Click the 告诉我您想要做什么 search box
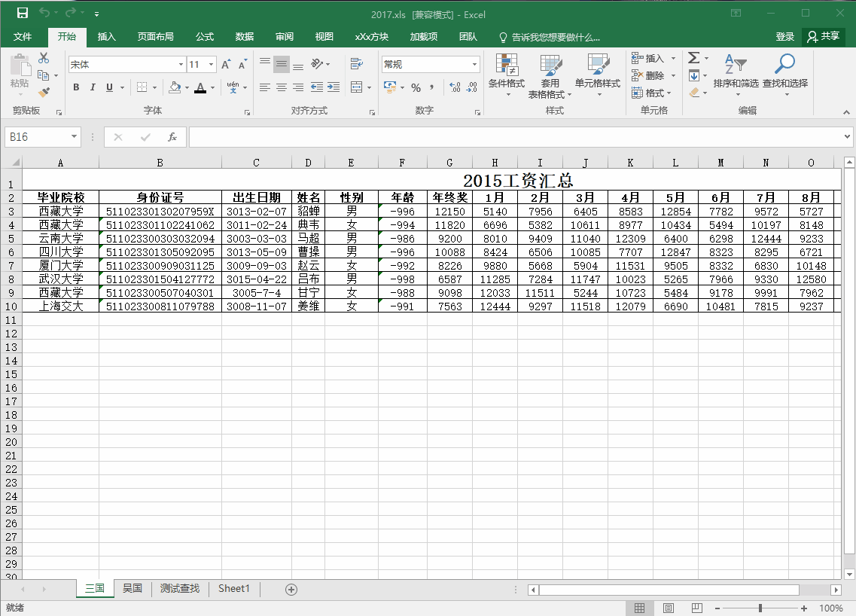 pyautogui.click(x=550, y=37)
